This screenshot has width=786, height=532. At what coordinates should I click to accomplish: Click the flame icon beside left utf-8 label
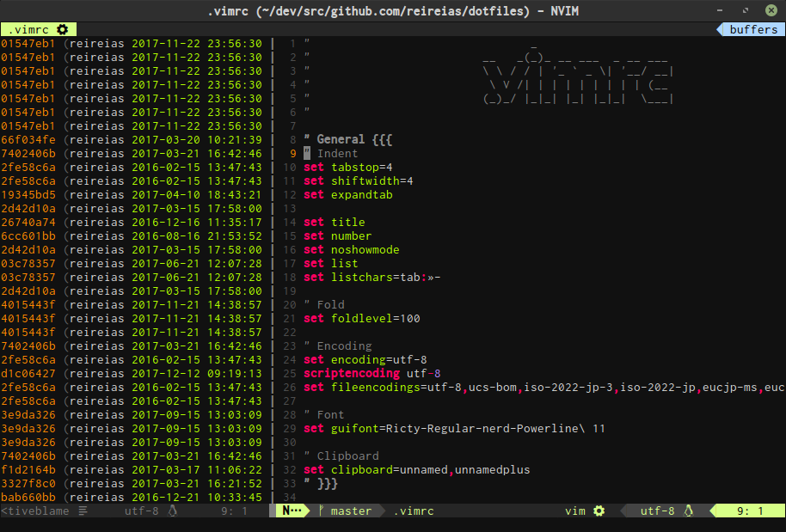coord(172,510)
